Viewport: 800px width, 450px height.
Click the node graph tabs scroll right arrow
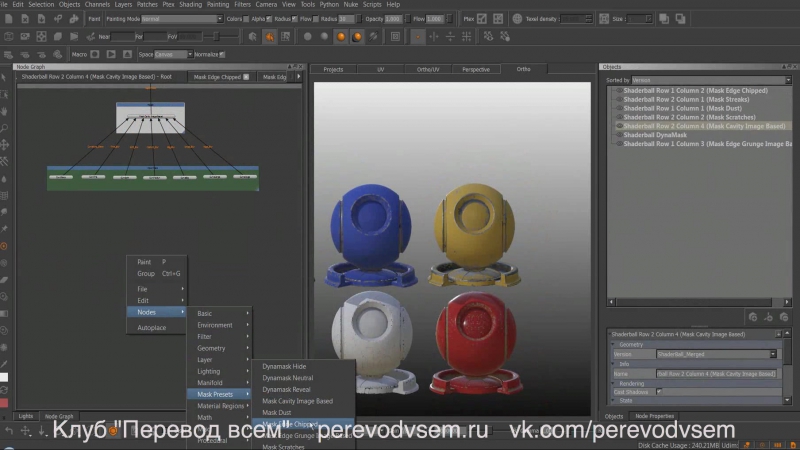299,77
